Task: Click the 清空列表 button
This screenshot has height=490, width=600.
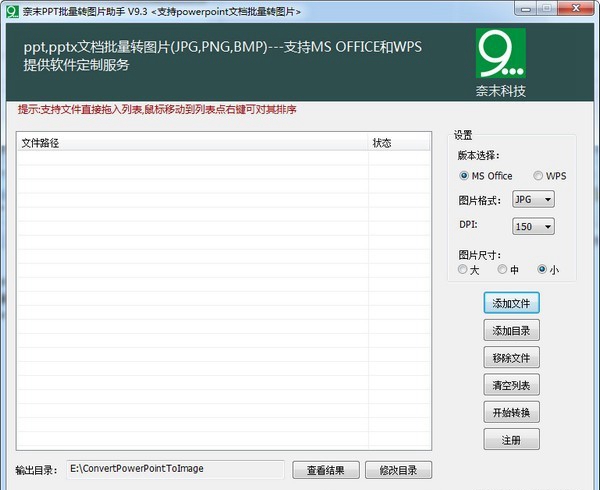Action: tap(511, 385)
